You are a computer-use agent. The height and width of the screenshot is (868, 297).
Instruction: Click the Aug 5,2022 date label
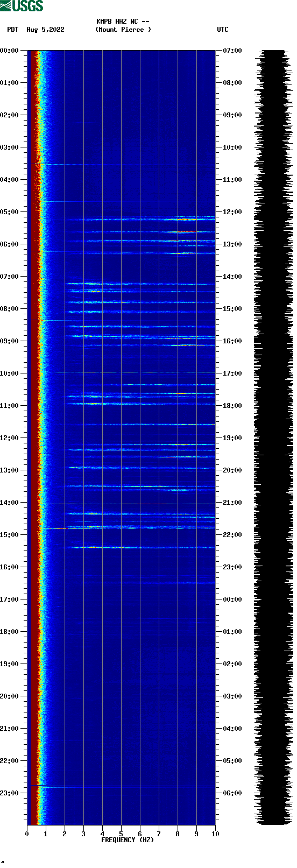pos(45,30)
